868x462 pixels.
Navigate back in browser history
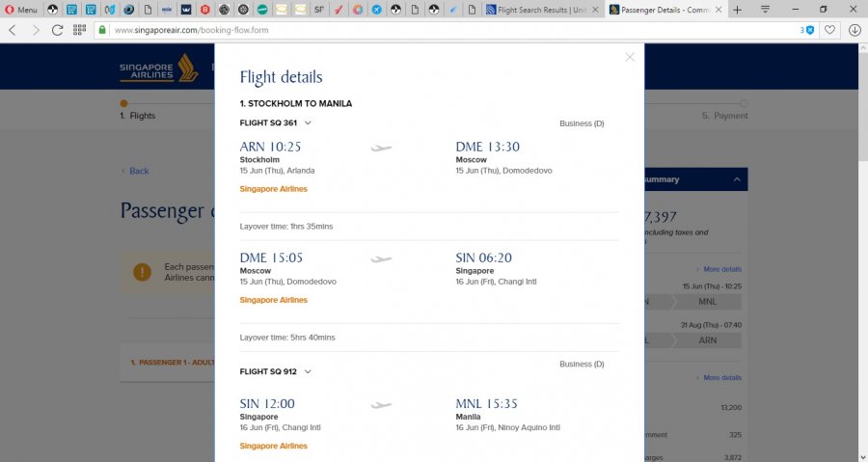[13, 30]
